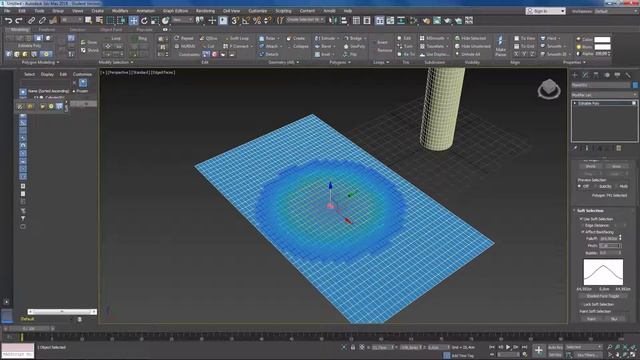Expand the Loops panel arrow
The height and width of the screenshot is (360, 640).
pyautogui.click(x=387, y=62)
